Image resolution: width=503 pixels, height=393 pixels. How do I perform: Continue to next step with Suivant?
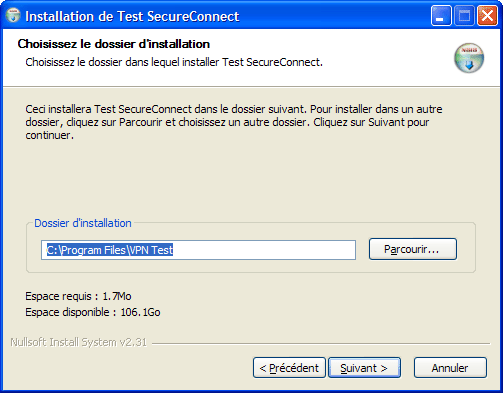364,368
